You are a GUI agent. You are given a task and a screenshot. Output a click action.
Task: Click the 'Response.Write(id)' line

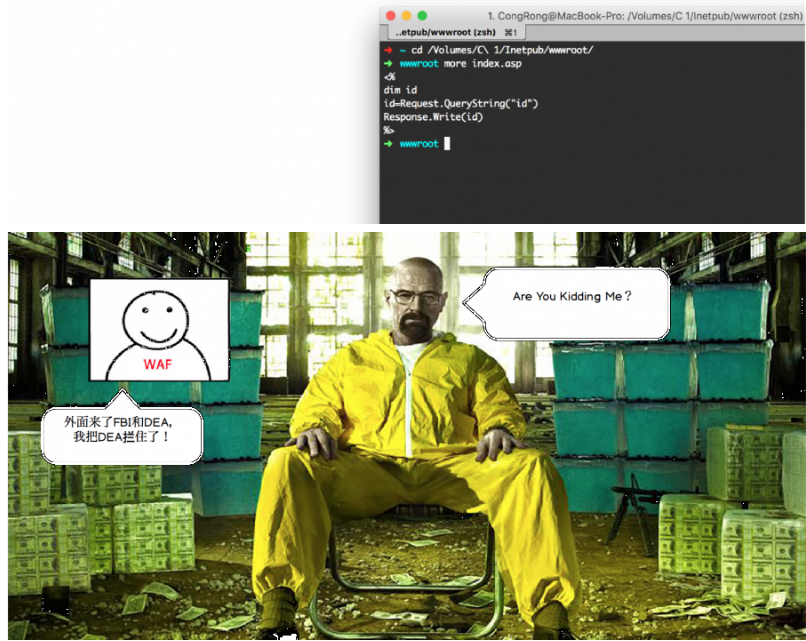(433, 117)
